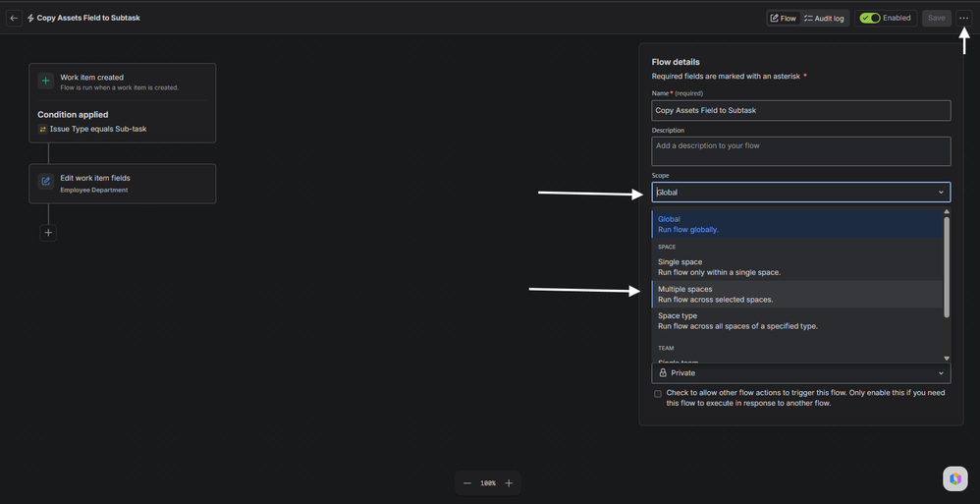This screenshot has width=980, height=504.
Task: Click the pencil icon on Edit work item fields
Action: coord(45,182)
